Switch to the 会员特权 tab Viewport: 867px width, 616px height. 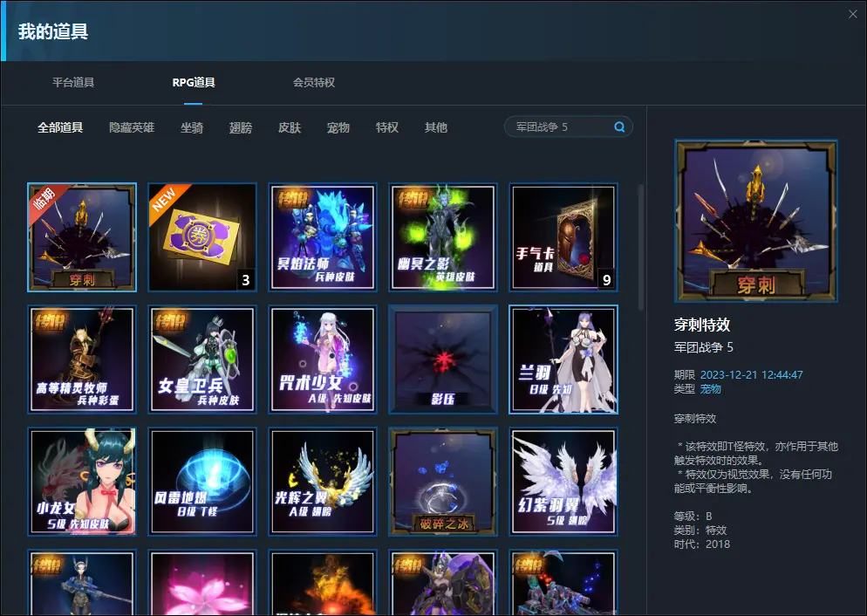pos(314,82)
